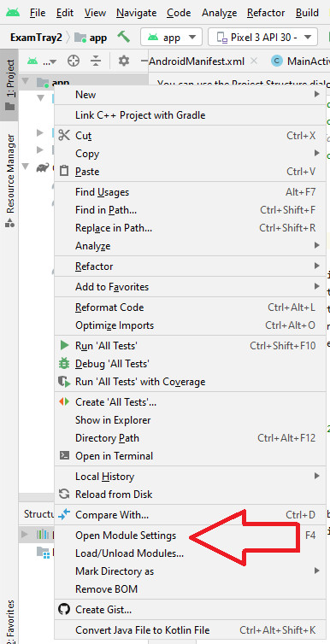
Task: Open the Navigate menu
Action: click(x=136, y=13)
